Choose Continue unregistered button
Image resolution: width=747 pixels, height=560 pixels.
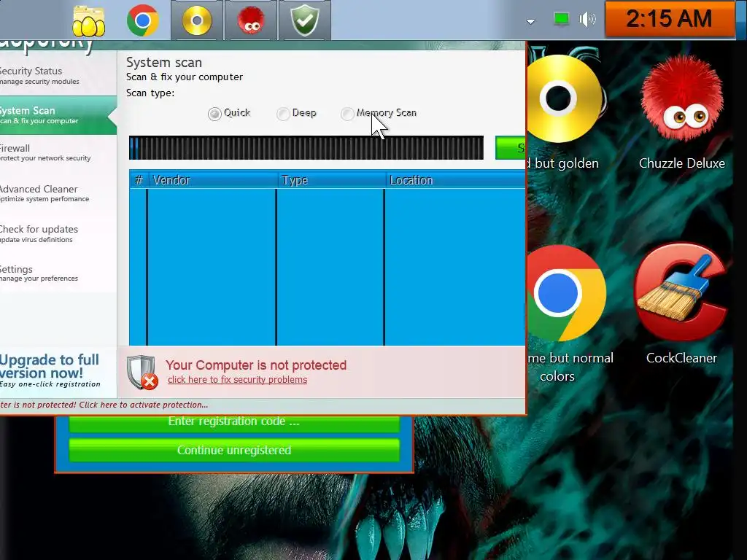coord(234,450)
